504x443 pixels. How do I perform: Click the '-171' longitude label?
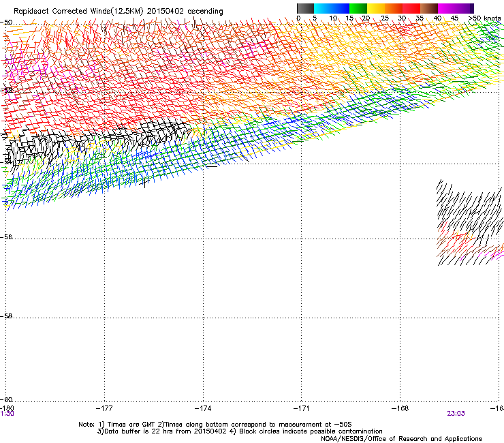[302, 408]
